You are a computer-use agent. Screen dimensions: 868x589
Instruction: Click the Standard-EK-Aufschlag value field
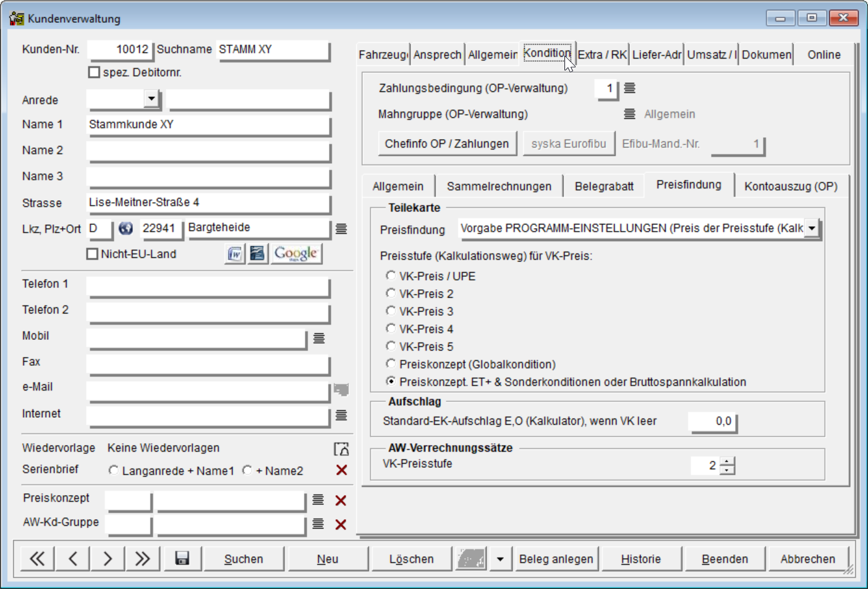[x=712, y=422]
